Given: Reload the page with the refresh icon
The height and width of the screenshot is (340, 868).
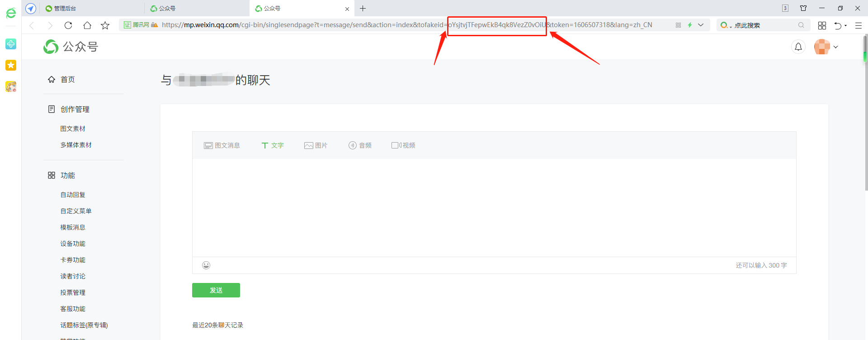Looking at the screenshot, I should click(x=68, y=25).
